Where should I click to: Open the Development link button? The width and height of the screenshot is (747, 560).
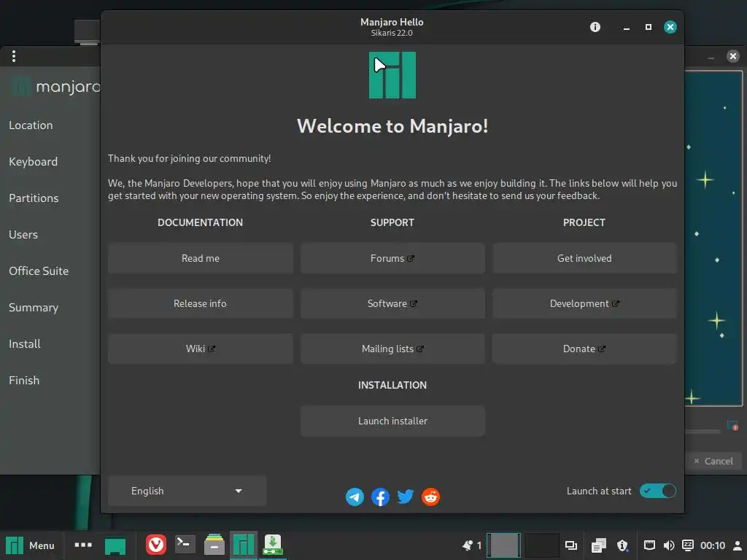[x=584, y=303]
